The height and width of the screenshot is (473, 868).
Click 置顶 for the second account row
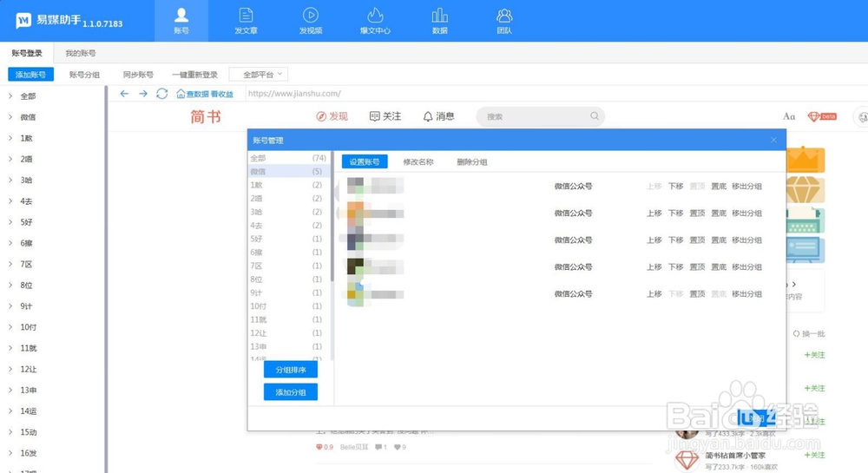[697, 213]
